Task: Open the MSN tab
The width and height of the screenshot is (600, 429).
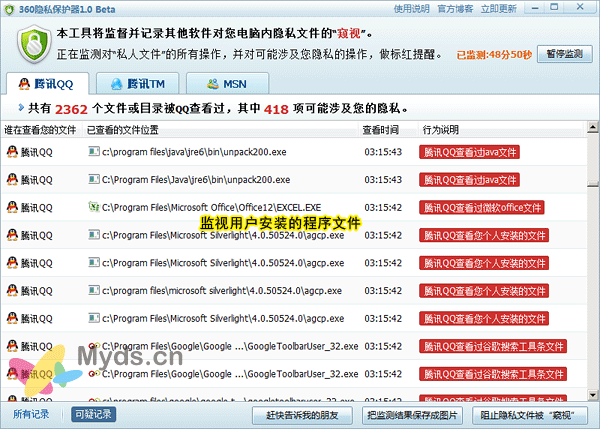Action: pos(227,83)
